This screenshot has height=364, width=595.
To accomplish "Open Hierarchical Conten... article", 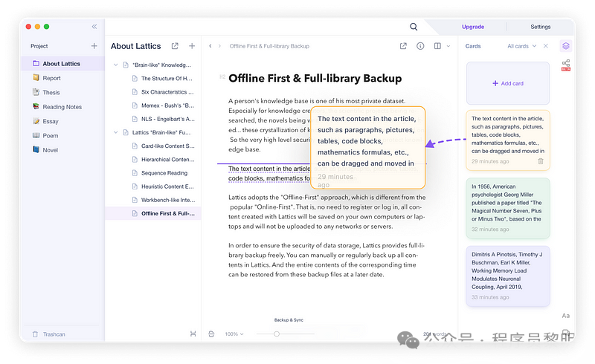I will [153, 160].
